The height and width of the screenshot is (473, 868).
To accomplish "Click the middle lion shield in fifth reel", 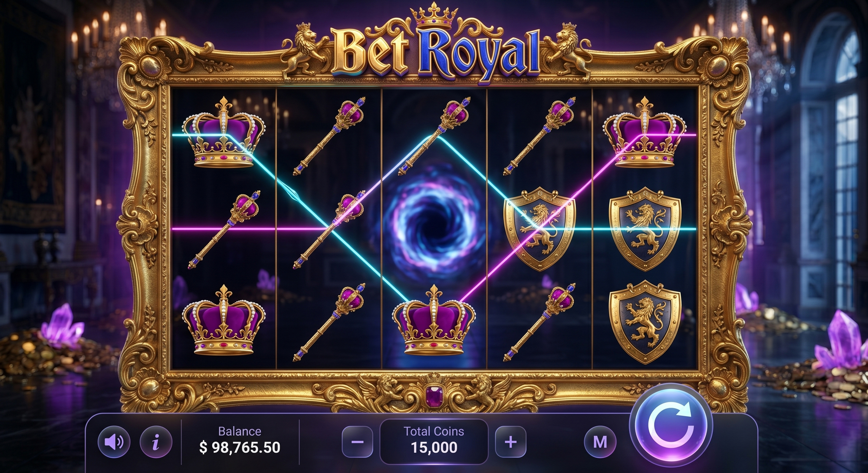I will tap(644, 228).
